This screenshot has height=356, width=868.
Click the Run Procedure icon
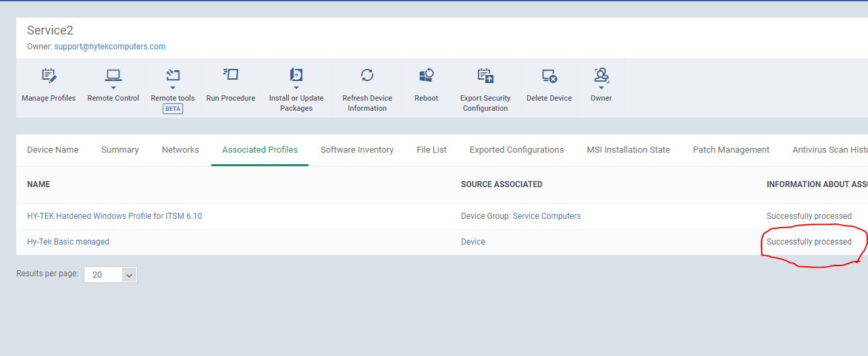231,74
